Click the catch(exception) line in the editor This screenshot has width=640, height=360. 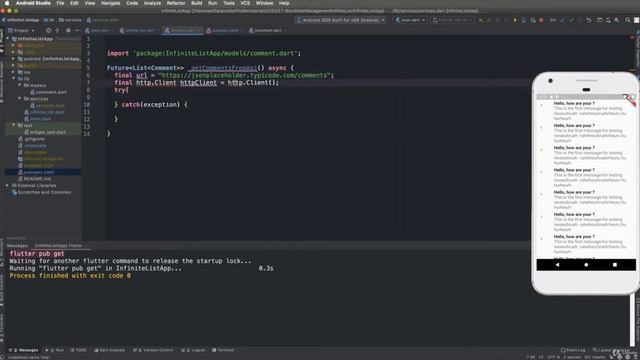tap(151, 105)
